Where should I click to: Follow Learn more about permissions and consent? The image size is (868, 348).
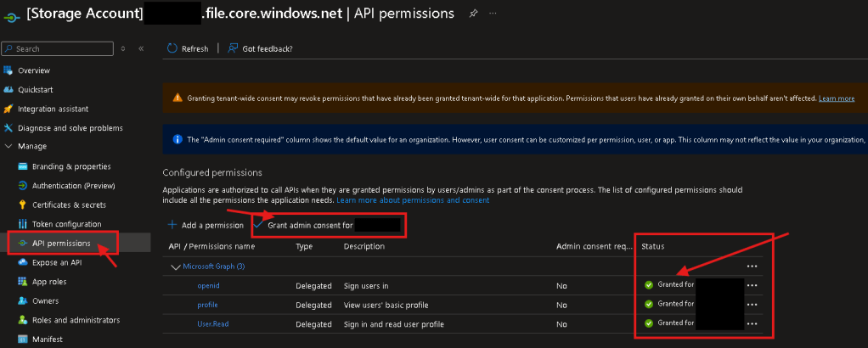[x=413, y=200]
